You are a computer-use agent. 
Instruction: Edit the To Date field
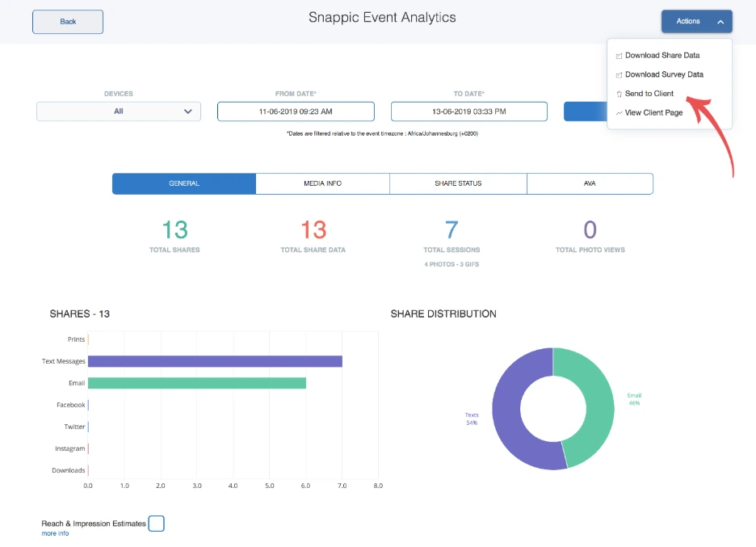(x=469, y=112)
